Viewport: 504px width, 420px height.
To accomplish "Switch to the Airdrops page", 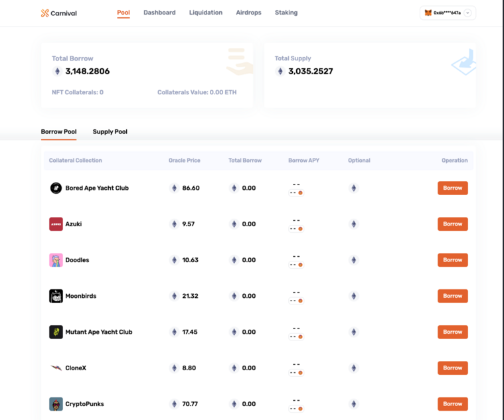I will tap(248, 13).
